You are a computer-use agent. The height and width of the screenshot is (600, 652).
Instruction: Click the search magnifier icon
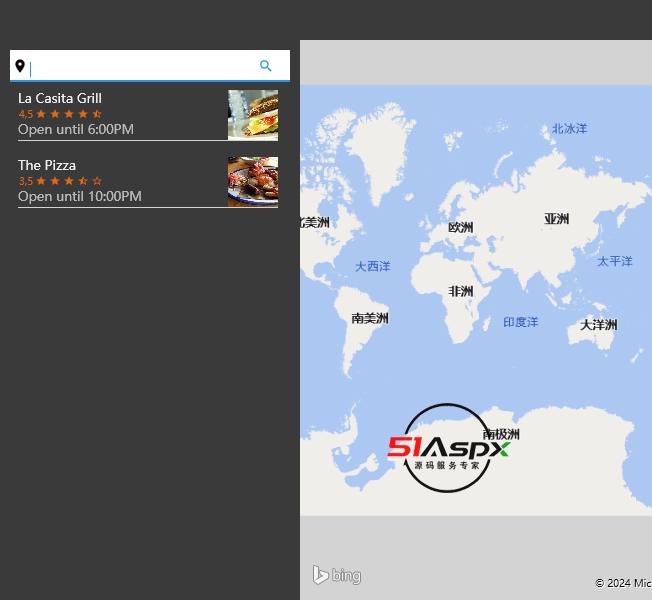265,66
